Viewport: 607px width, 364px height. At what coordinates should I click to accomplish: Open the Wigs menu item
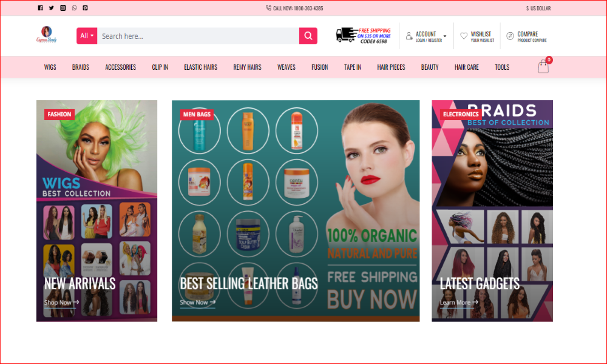coord(50,67)
